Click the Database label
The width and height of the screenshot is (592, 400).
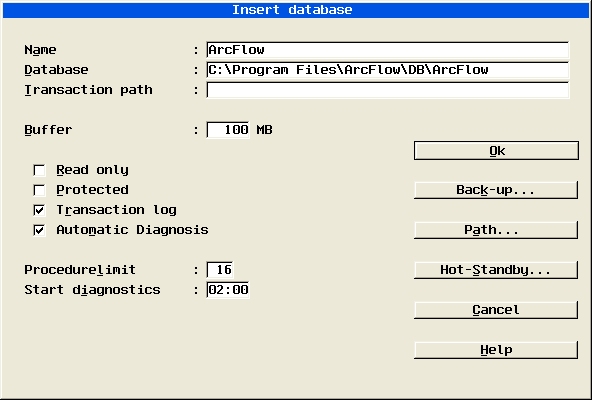56,70
